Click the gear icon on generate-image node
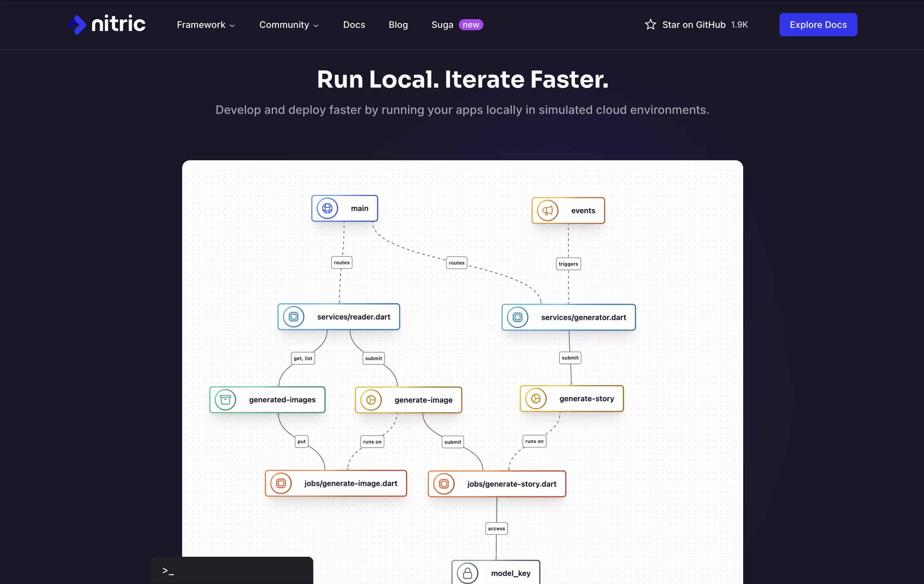 click(371, 400)
